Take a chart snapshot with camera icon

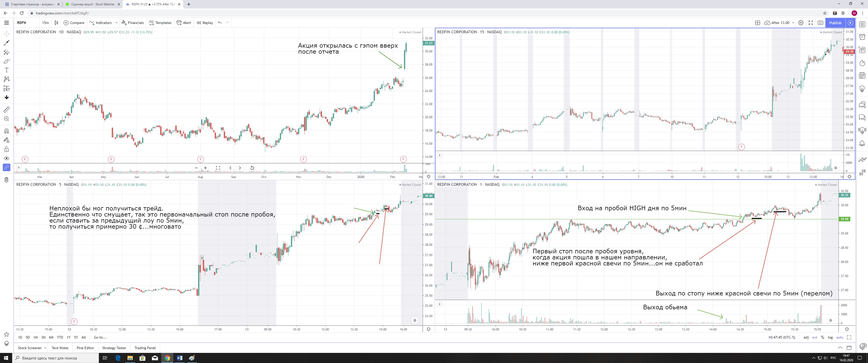(x=821, y=22)
